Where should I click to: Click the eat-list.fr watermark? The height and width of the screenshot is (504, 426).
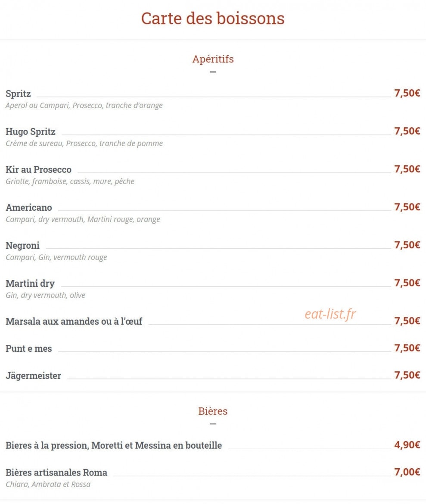[x=330, y=314]
